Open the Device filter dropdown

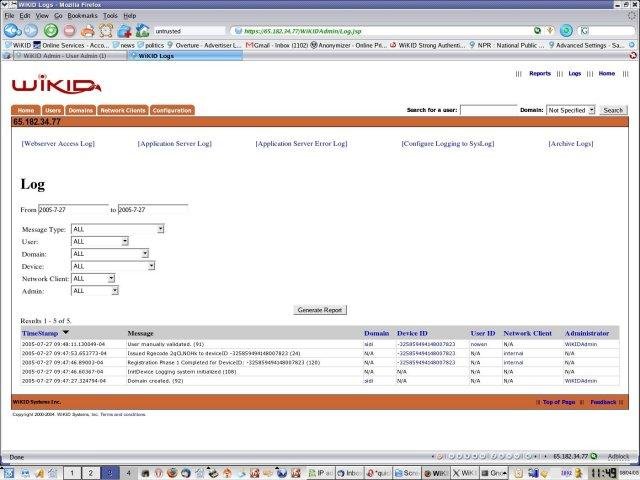pos(113,266)
